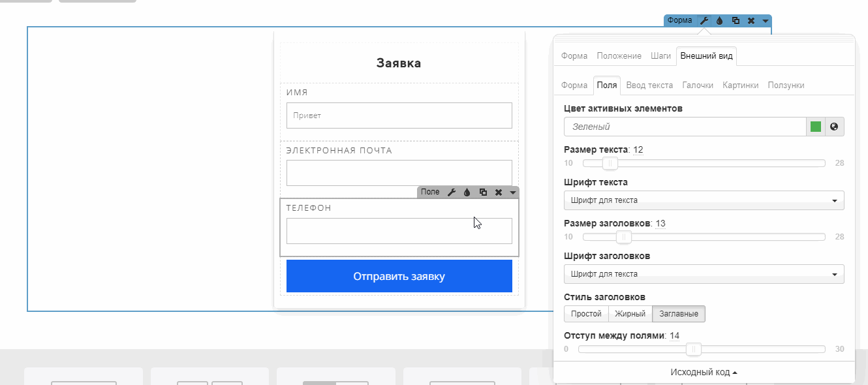Duplicate the form using Форма copy icon
The height and width of the screenshot is (385, 868).
click(736, 21)
